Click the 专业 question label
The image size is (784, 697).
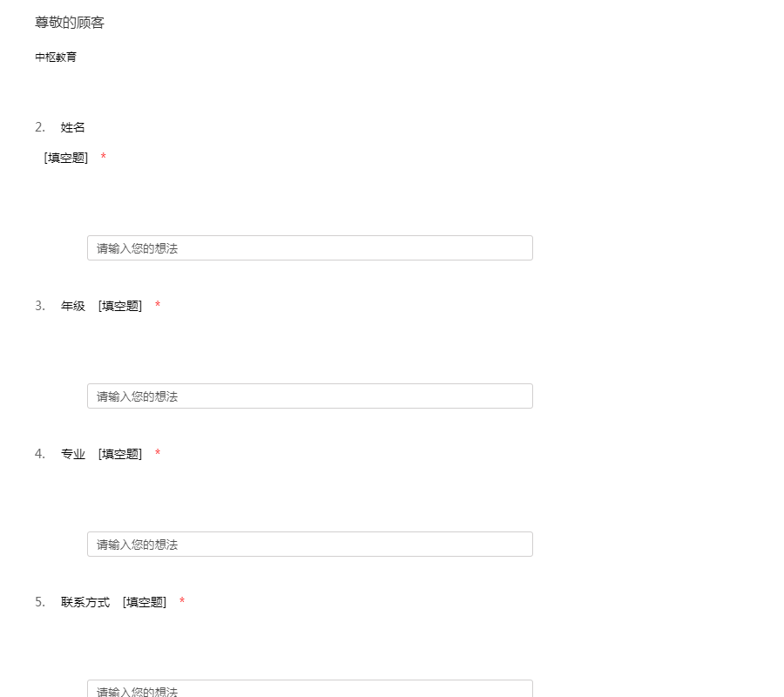pyautogui.click(x=73, y=454)
